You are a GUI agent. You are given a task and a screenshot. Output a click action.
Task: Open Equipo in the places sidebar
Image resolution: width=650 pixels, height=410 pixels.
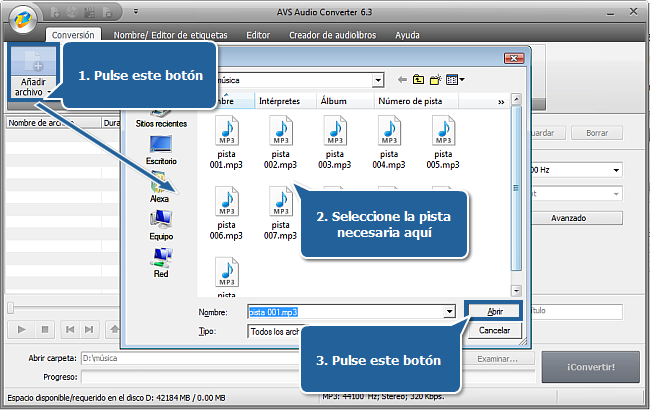tap(160, 223)
